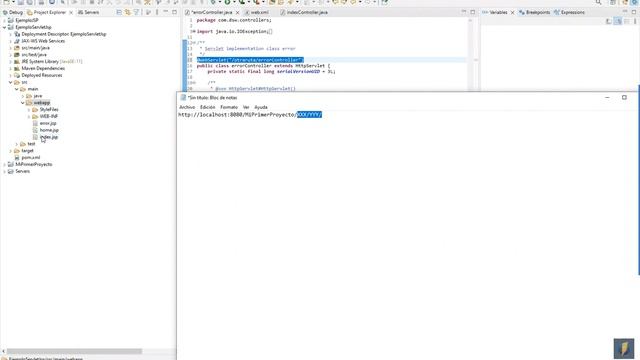
Task: Expand the src/main/java source folder
Action: click(x=11, y=48)
